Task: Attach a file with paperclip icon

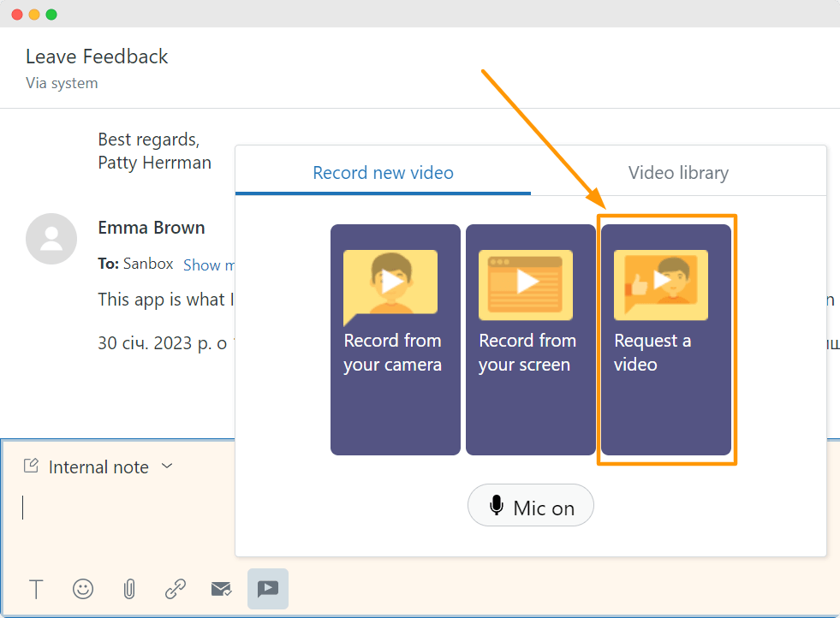Action: point(129,589)
